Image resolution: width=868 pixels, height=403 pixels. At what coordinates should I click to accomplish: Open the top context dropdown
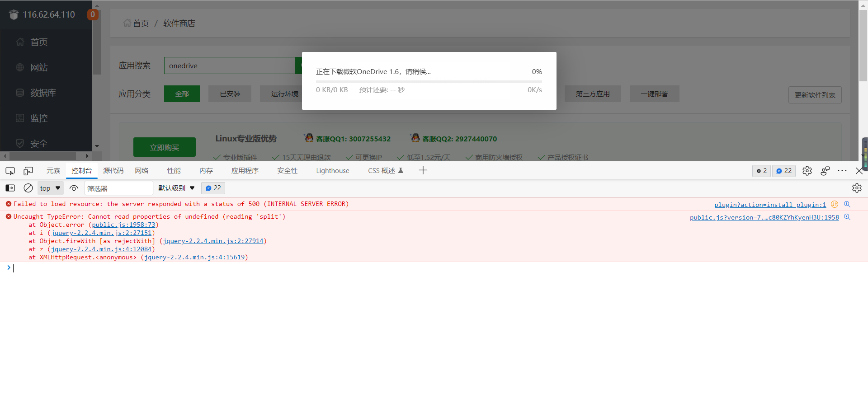pyautogui.click(x=50, y=188)
